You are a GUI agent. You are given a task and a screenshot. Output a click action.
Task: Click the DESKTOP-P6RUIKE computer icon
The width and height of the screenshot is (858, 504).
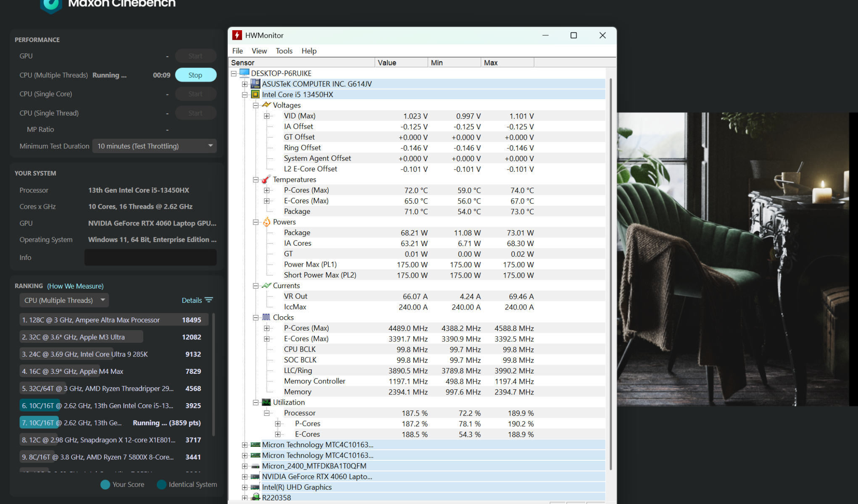245,73
